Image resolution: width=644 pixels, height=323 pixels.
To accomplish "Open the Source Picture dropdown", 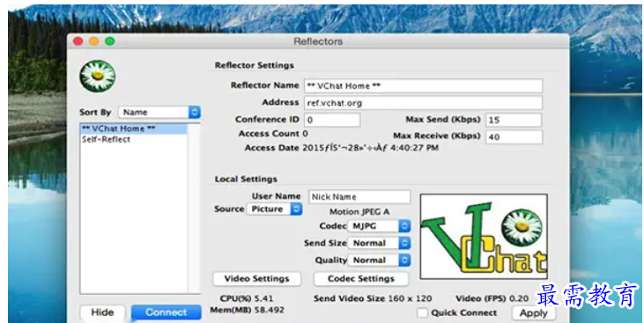I will pyautogui.click(x=274, y=209).
